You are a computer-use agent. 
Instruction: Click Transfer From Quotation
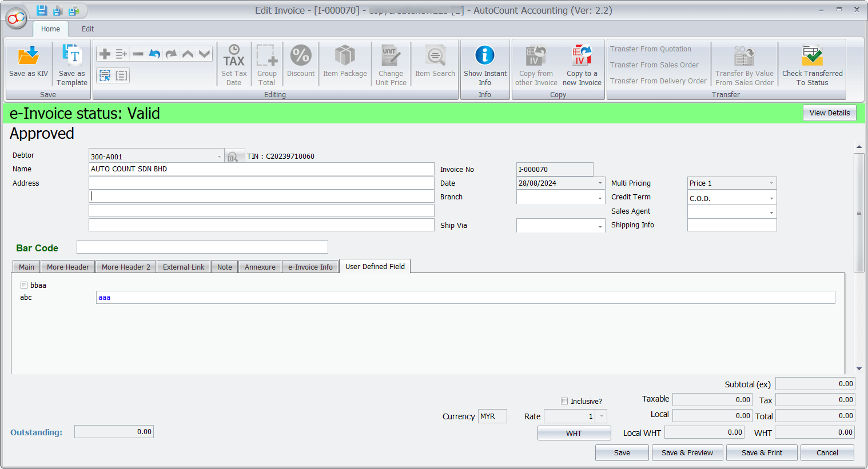click(x=651, y=49)
